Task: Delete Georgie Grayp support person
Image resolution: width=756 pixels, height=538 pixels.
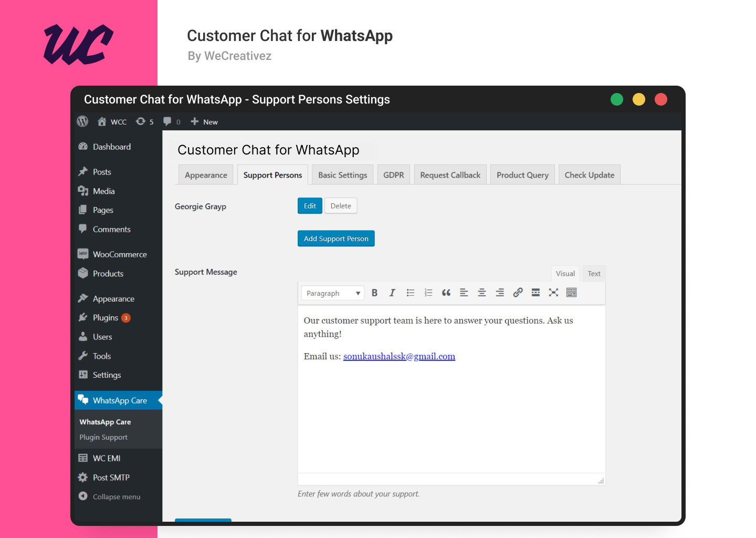Action: click(341, 206)
